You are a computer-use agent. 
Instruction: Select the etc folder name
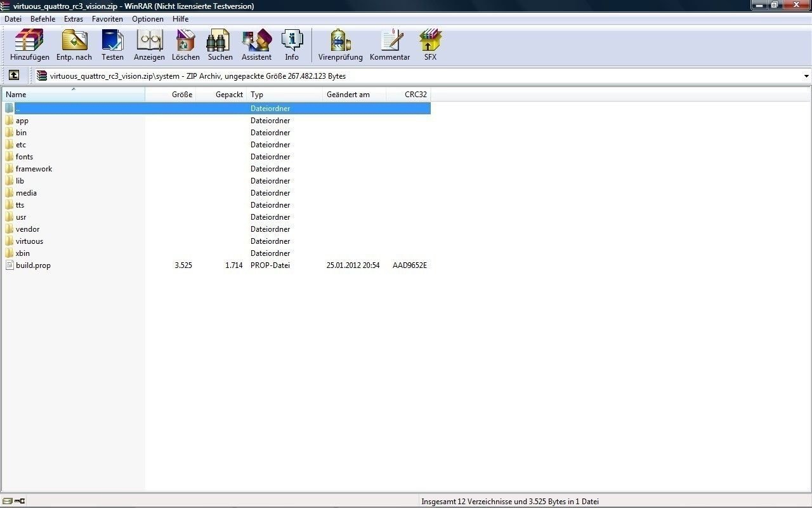pyautogui.click(x=21, y=145)
